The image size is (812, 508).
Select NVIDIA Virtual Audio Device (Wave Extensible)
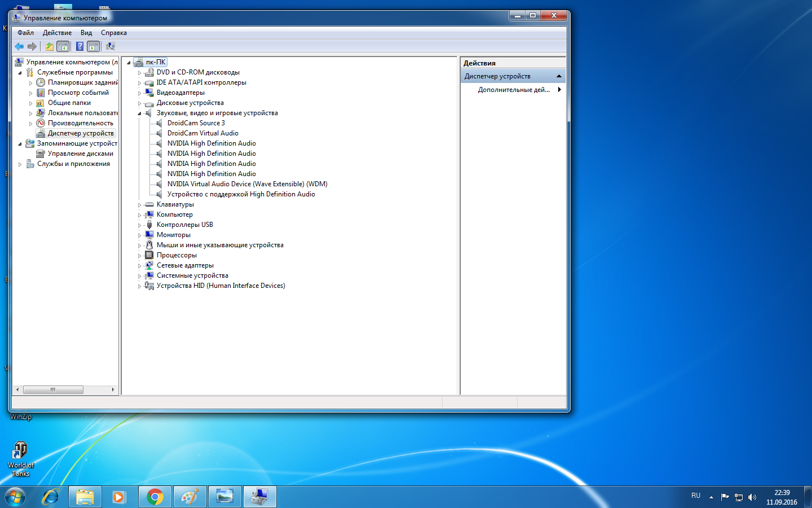point(247,184)
